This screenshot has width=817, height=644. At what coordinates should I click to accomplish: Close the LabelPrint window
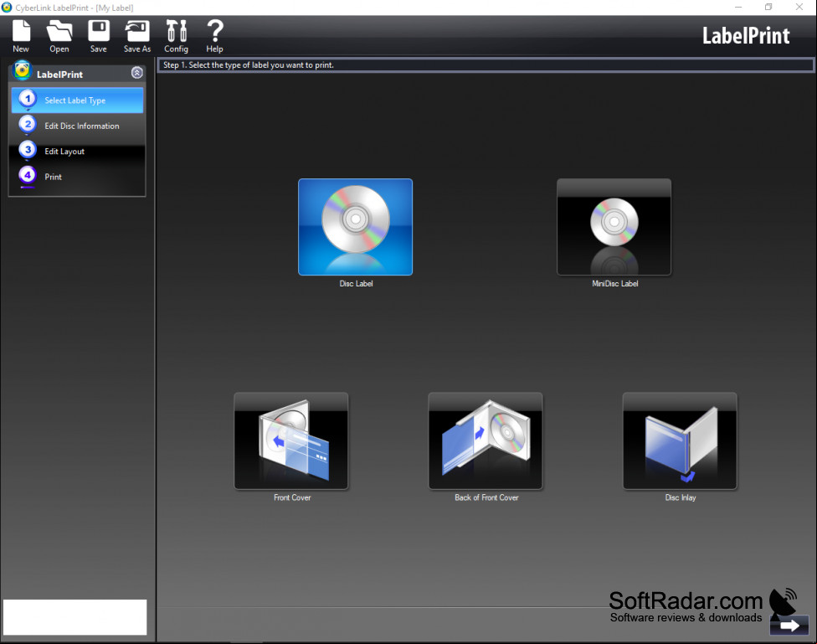point(799,8)
